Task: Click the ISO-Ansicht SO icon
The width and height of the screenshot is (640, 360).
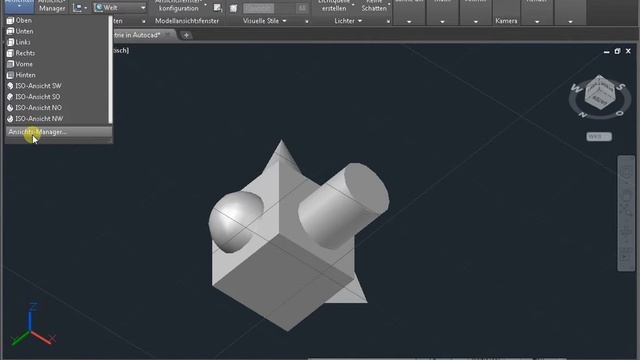Action: pyautogui.click(x=10, y=97)
